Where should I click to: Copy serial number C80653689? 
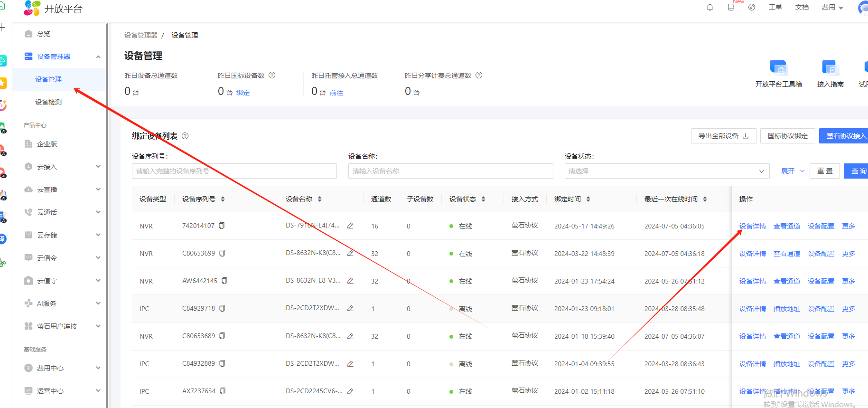pyautogui.click(x=222, y=336)
